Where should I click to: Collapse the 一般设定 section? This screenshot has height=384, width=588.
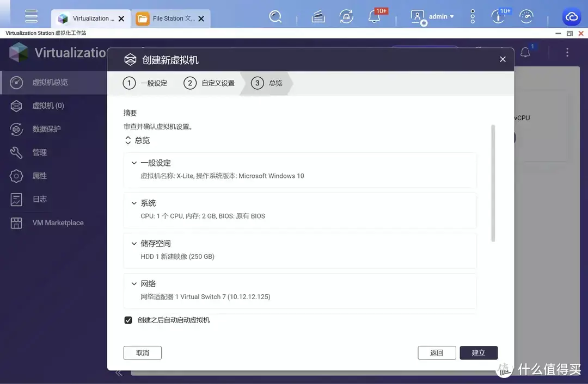134,163
